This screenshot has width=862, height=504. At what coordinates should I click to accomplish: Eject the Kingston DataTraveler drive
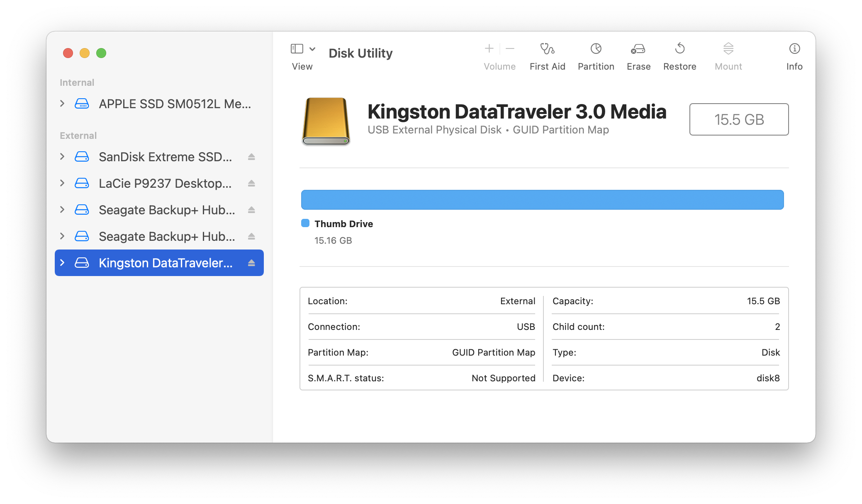click(251, 263)
